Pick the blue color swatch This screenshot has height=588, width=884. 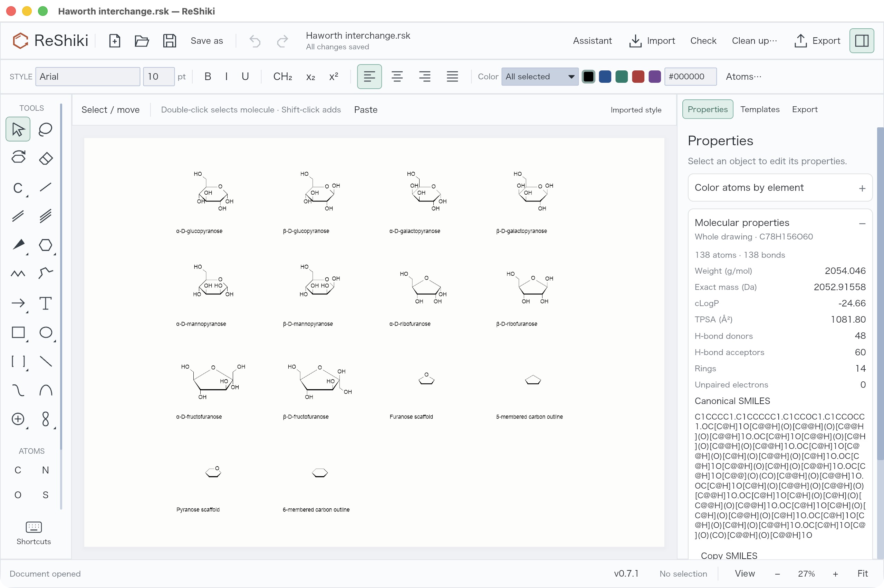(605, 77)
